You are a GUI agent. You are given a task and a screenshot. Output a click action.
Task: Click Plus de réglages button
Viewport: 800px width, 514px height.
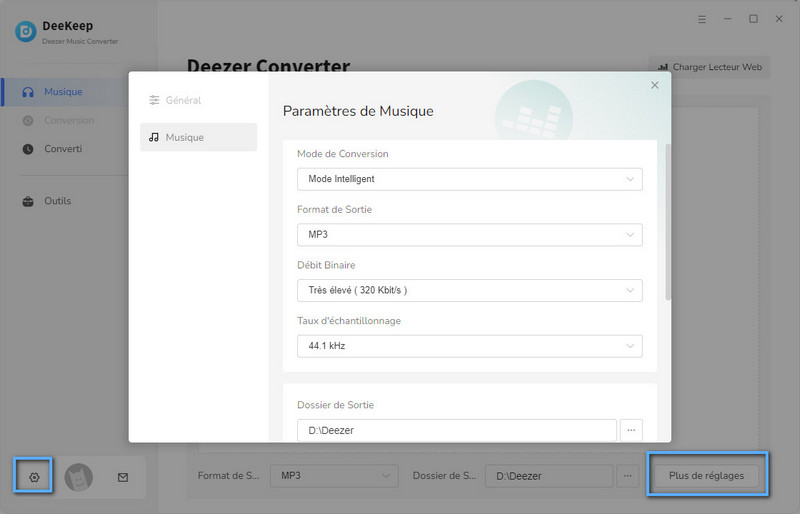(x=707, y=476)
